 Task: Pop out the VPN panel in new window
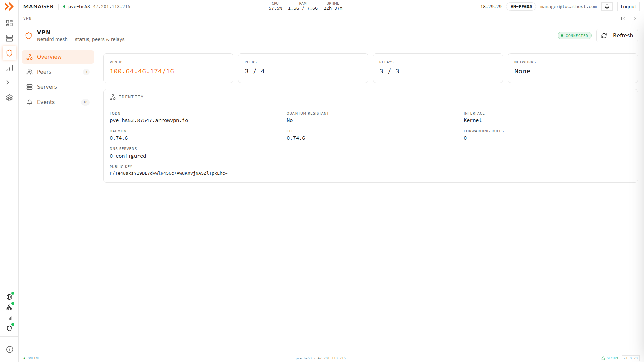pyautogui.click(x=623, y=19)
